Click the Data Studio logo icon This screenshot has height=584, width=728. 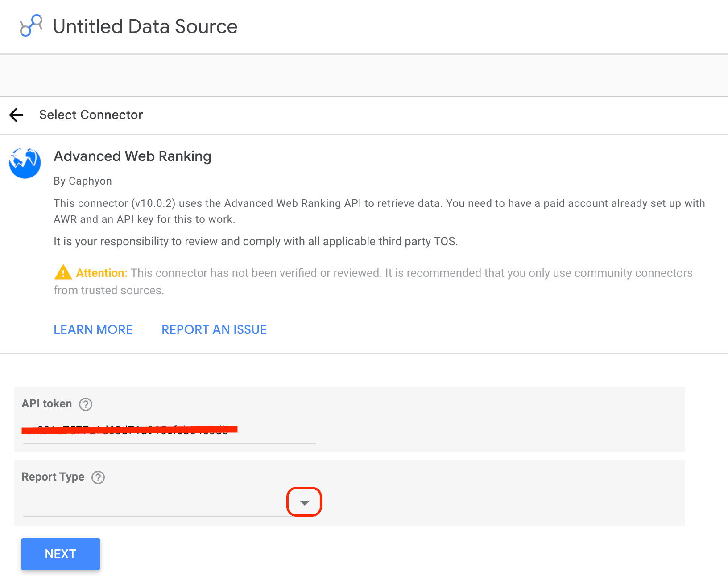pos(31,26)
